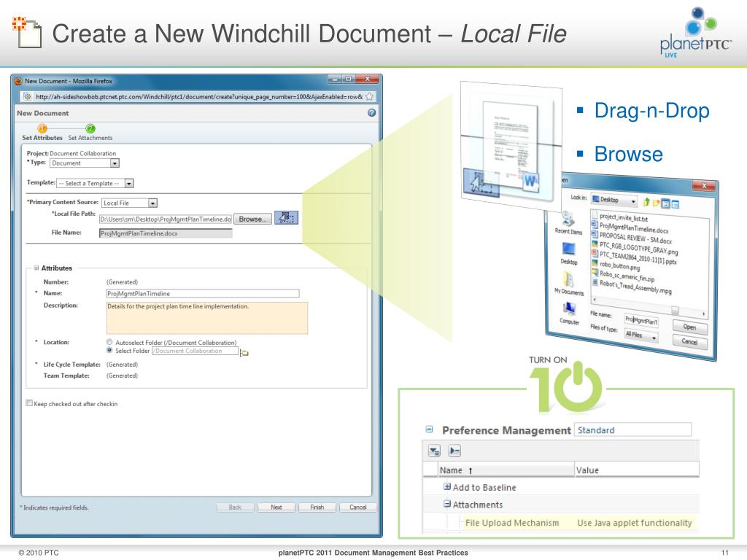Select the Details view icon in Open dialog
The width and height of the screenshot is (747, 560).
click(675, 205)
